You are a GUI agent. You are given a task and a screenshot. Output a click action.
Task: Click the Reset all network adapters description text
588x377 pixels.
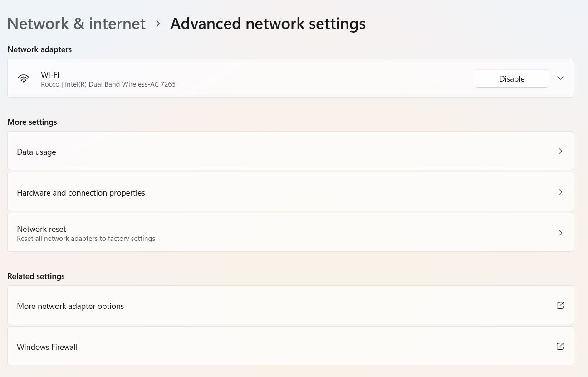[x=86, y=238]
